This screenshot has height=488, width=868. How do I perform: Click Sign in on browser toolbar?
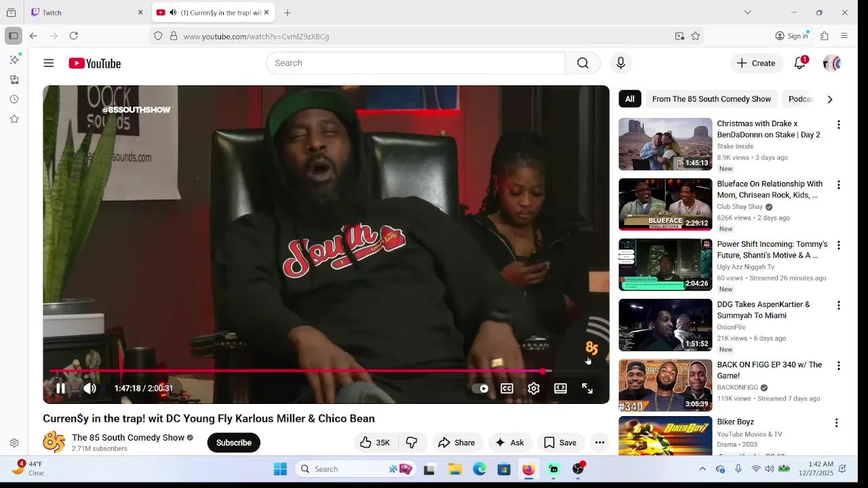coord(792,36)
